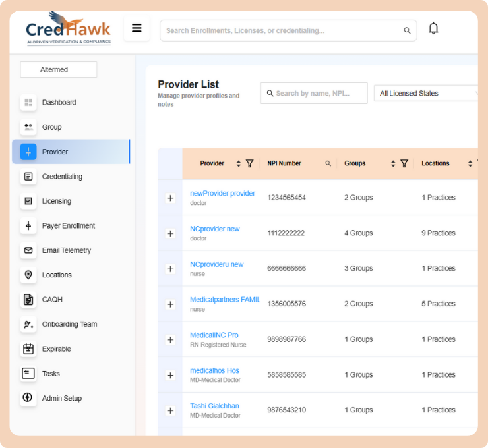488x448 pixels.
Task: Go to Payer Enrollment in sidebar
Action: tap(68, 226)
